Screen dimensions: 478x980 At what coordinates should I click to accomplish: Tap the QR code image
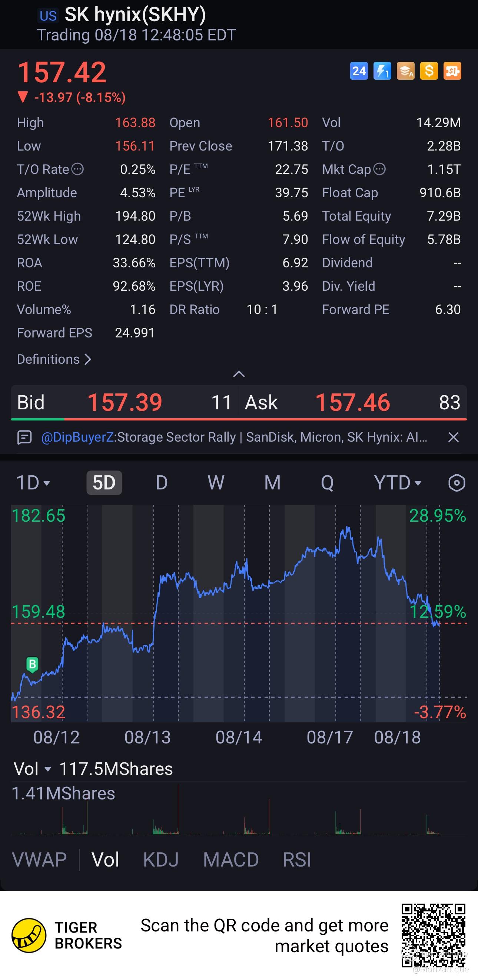click(434, 936)
